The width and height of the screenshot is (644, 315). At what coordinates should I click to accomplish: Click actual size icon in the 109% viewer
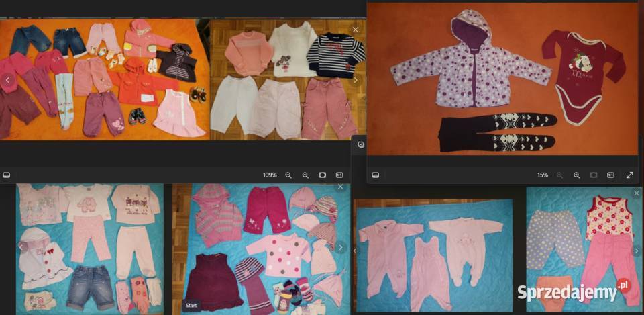(x=339, y=175)
